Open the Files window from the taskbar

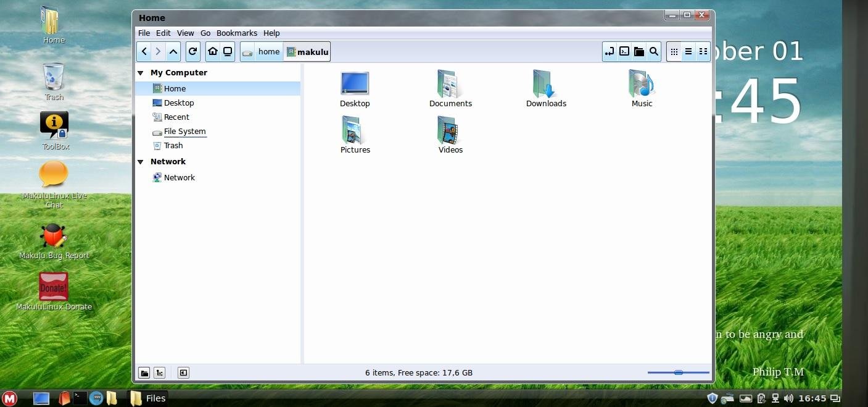[149, 398]
